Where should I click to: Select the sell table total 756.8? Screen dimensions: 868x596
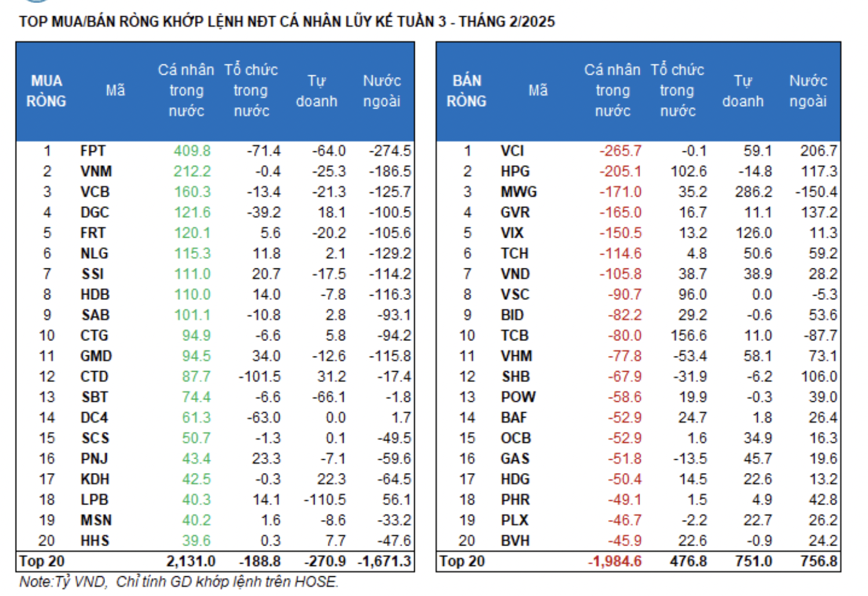(819, 561)
